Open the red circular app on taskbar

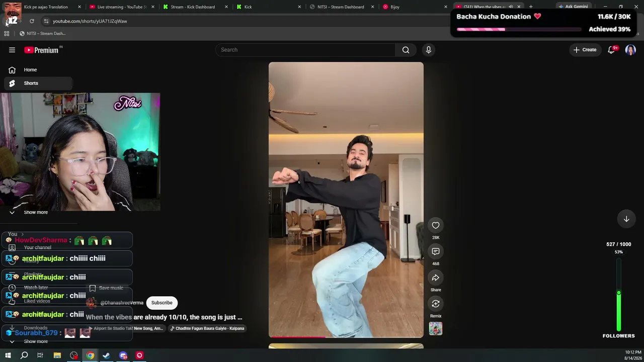[139, 355]
